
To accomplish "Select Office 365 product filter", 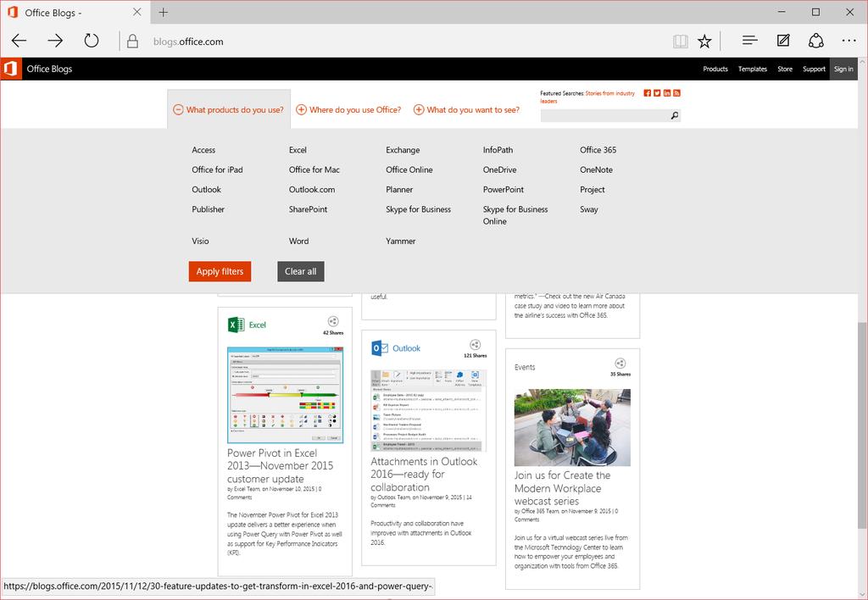I will [x=598, y=150].
